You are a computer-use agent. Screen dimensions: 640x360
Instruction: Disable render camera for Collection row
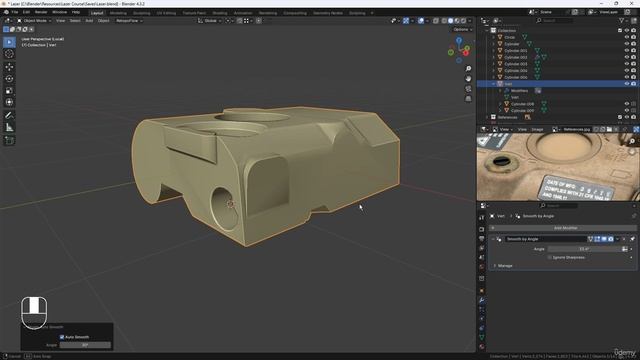[633, 31]
